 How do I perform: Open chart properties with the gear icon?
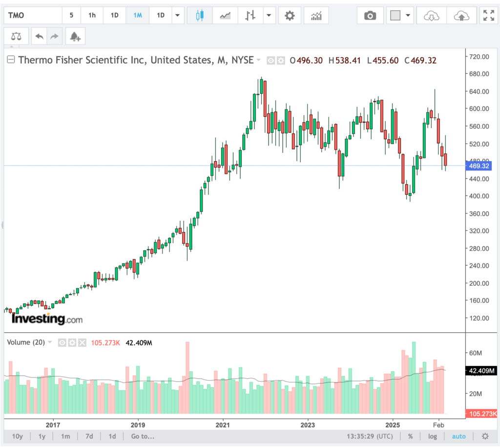pos(290,15)
